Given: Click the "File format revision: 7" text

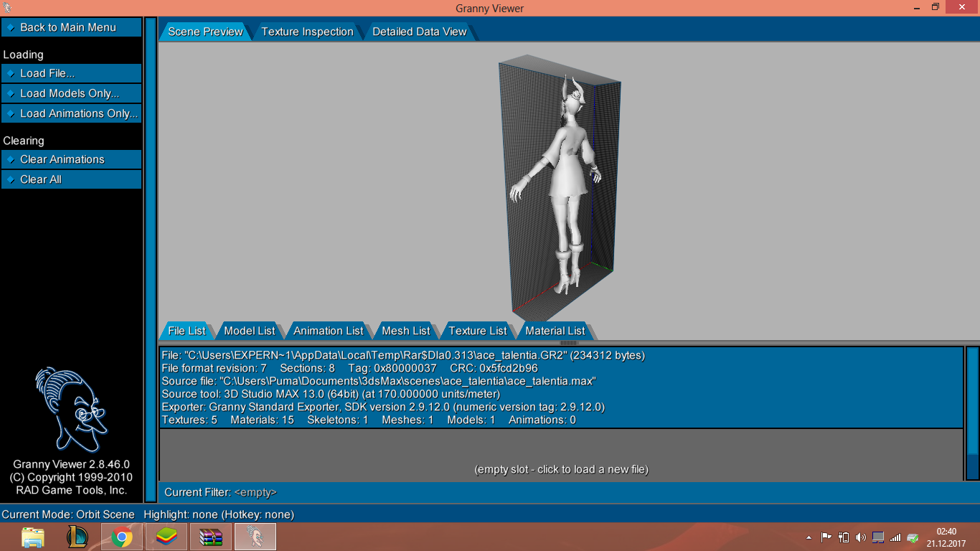Looking at the screenshot, I should pyautogui.click(x=214, y=368).
